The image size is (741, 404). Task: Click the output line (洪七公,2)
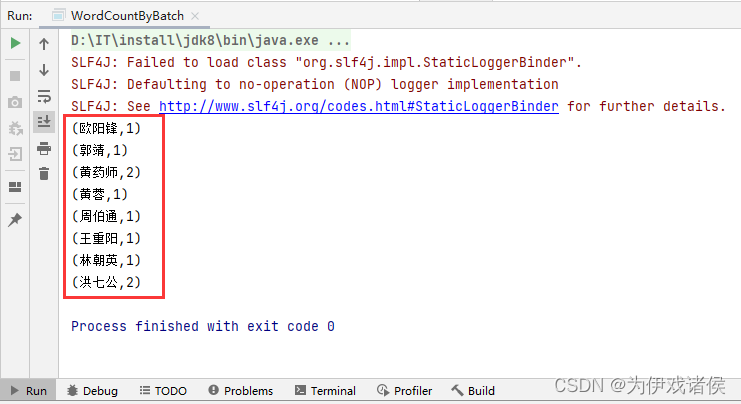click(106, 282)
